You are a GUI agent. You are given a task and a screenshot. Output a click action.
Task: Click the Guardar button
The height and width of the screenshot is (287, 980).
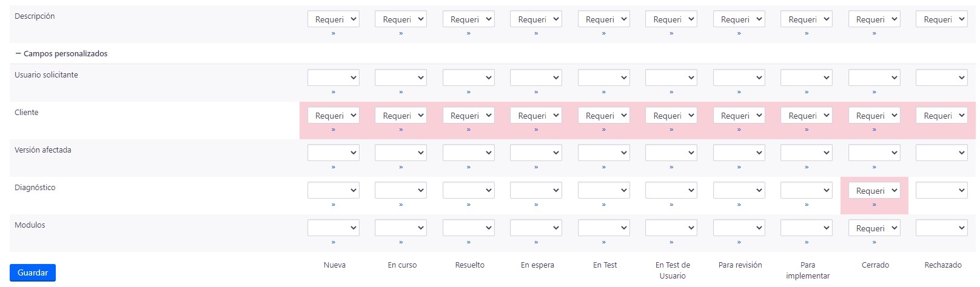33,272
